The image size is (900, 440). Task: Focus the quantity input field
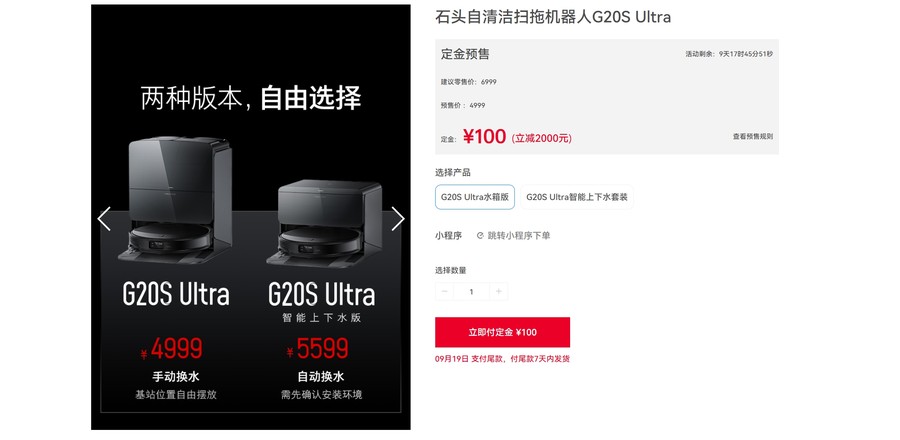pyautogui.click(x=471, y=291)
